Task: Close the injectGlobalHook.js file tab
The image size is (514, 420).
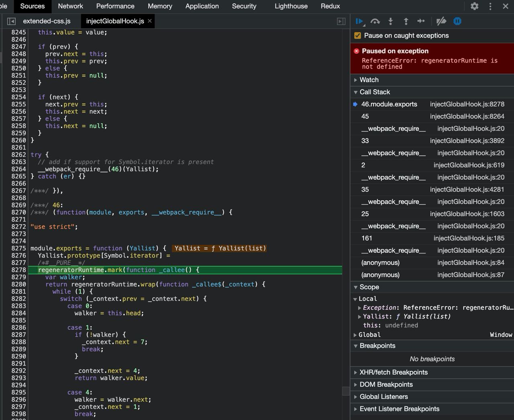Action: tap(150, 21)
